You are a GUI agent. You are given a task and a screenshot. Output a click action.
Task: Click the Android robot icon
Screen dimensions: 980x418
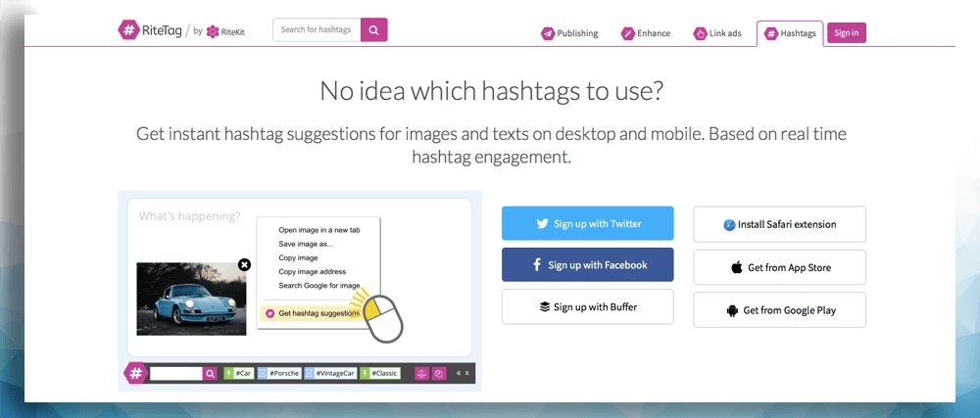(732, 310)
